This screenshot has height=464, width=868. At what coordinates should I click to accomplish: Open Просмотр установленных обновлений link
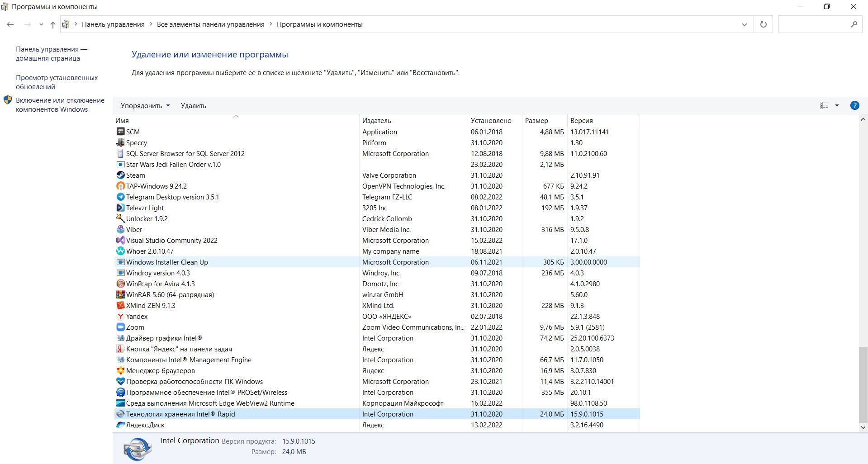(x=57, y=82)
